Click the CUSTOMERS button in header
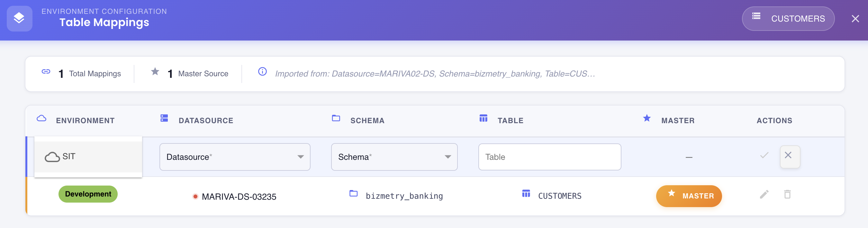 point(788,19)
